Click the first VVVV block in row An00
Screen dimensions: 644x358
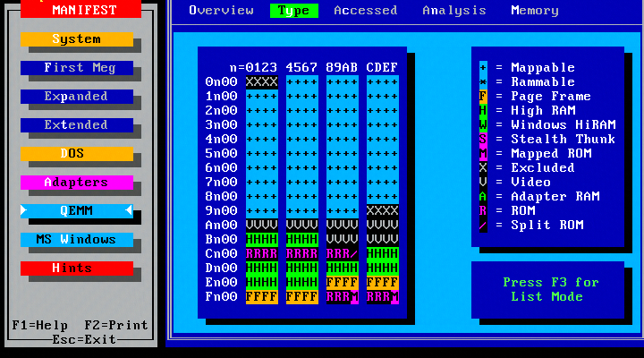pos(262,226)
